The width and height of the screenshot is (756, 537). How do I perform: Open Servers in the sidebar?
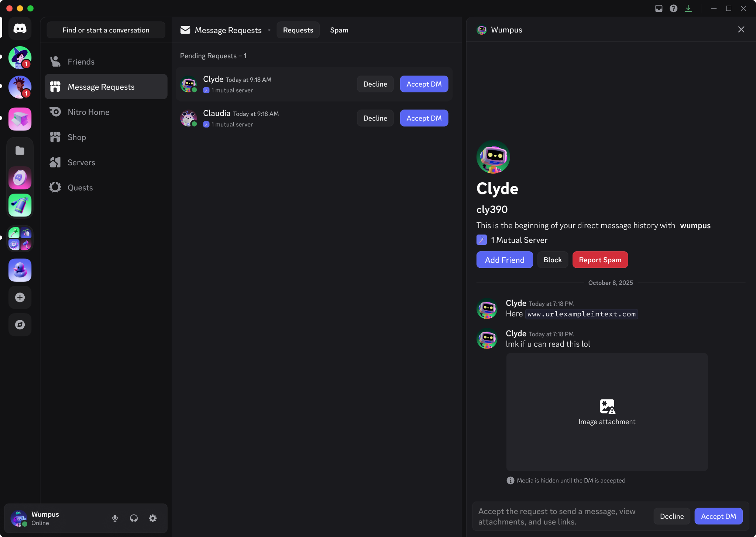point(106,162)
